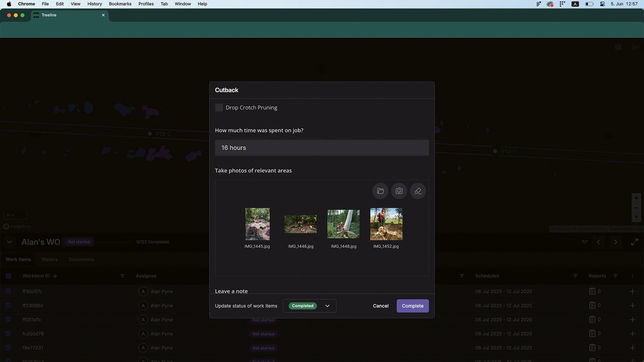Open the folder browse icon for photos
This screenshot has width=644, height=362.
point(380,191)
